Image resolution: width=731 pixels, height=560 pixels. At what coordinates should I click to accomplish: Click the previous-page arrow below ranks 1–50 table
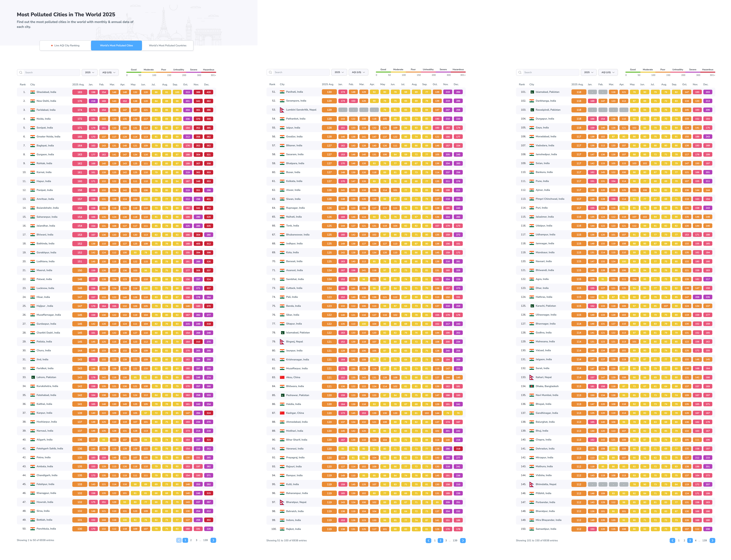coord(179,540)
